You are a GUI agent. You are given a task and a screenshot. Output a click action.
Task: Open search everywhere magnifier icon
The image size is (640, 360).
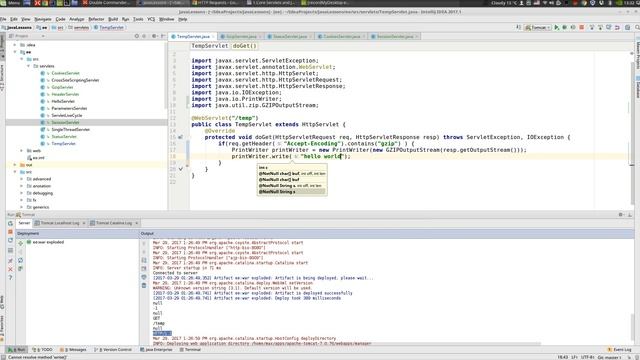click(637, 27)
